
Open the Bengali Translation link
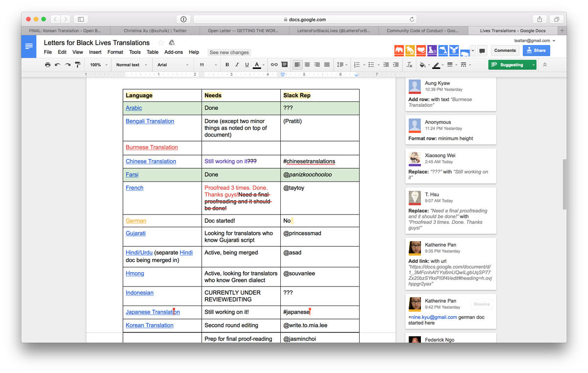(x=150, y=121)
